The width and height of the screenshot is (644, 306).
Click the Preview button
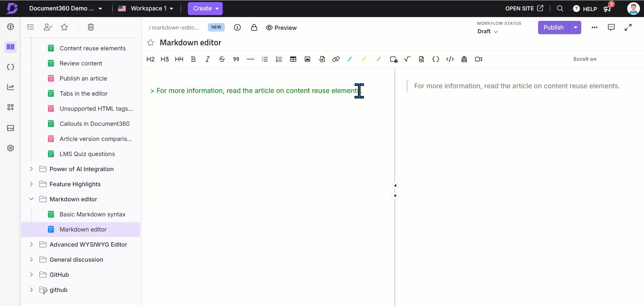281,28
